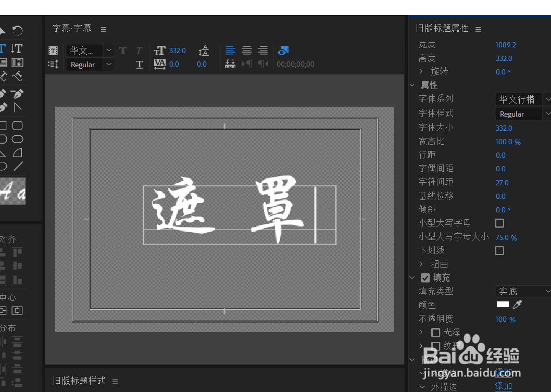The width and height of the screenshot is (551, 392).
Task: Open the 字幕 panel menu
Action: (x=103, y=29)
